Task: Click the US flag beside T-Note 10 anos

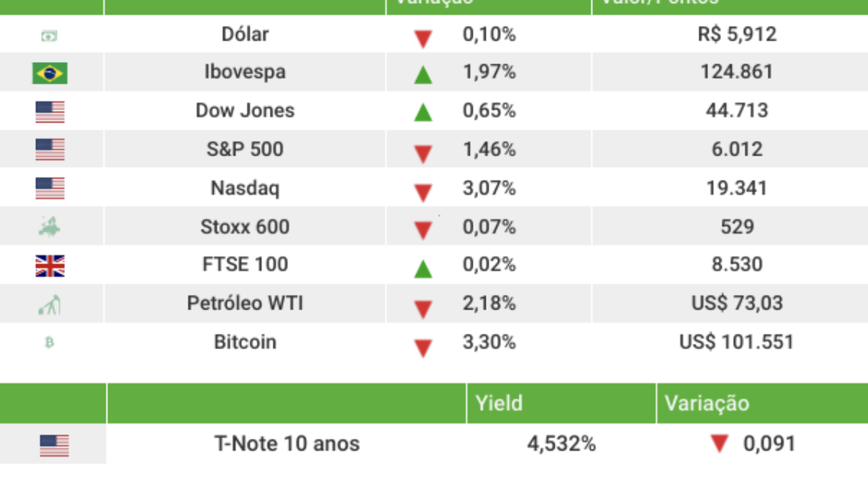Action: [x=54, y=446]
